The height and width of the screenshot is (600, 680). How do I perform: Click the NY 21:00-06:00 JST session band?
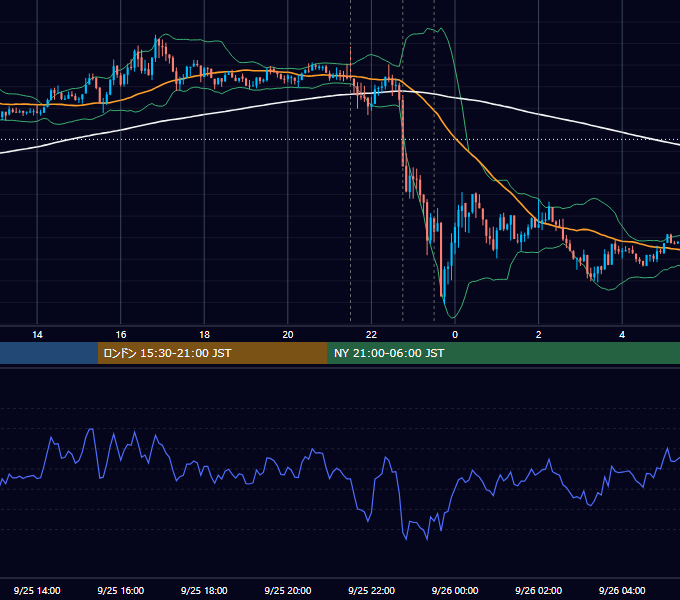pos(503,353)
